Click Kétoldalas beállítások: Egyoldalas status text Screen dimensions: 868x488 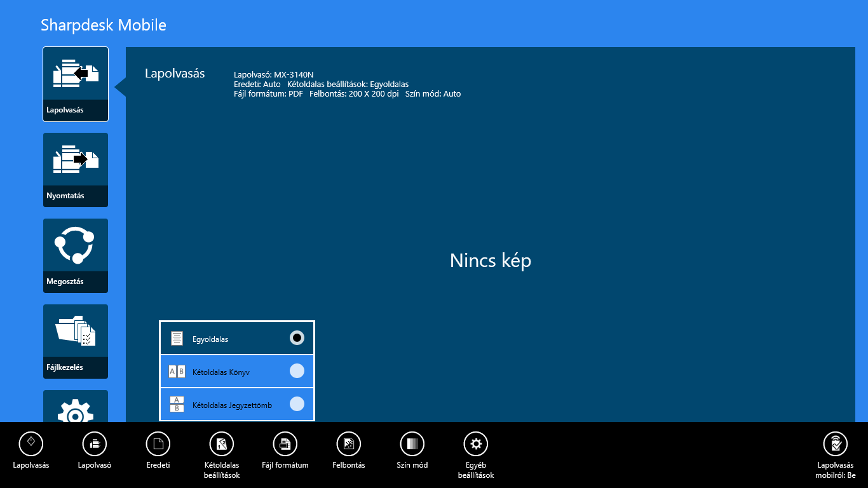[348, 84]
